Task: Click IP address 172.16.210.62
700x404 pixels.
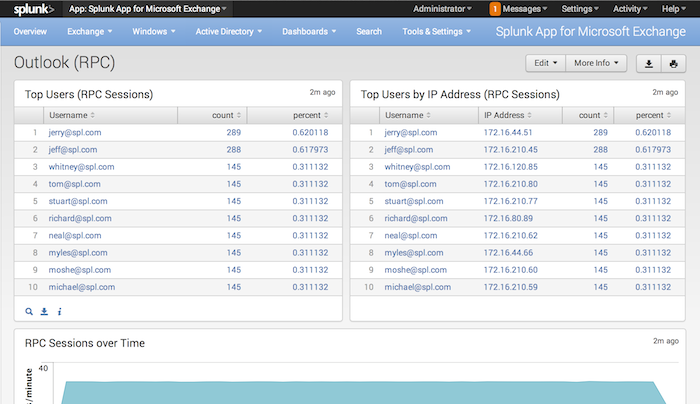Action: 511,236
